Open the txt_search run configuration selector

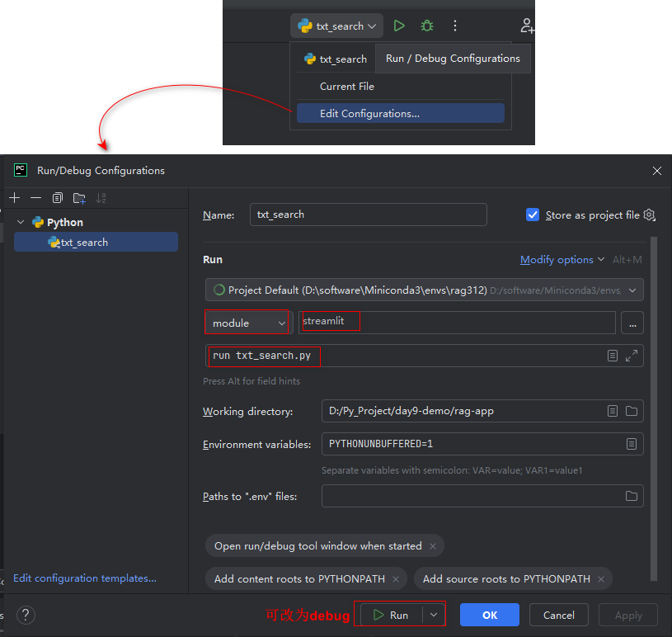[x=337, y=26]
